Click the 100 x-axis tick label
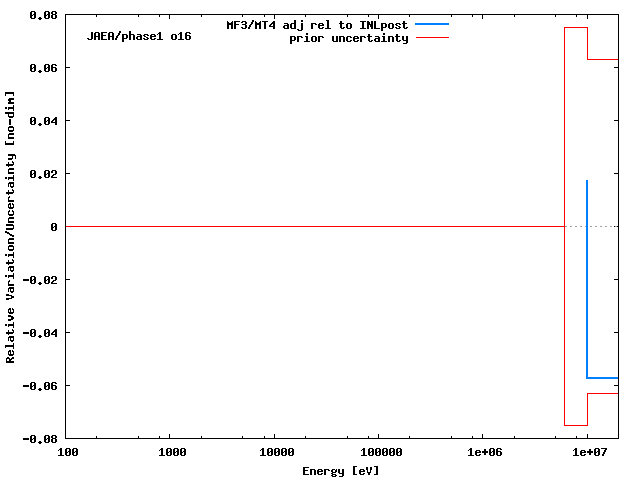 68,453
